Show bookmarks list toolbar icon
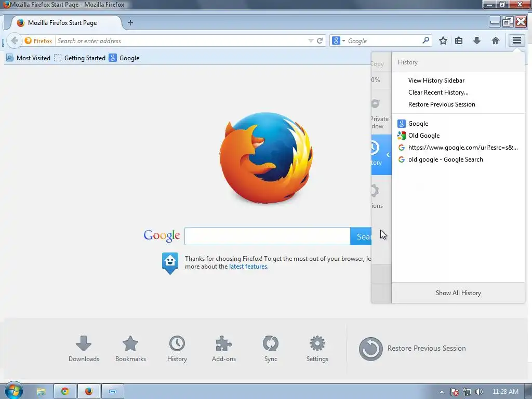The image size is (532, 399). pos(459,41)
